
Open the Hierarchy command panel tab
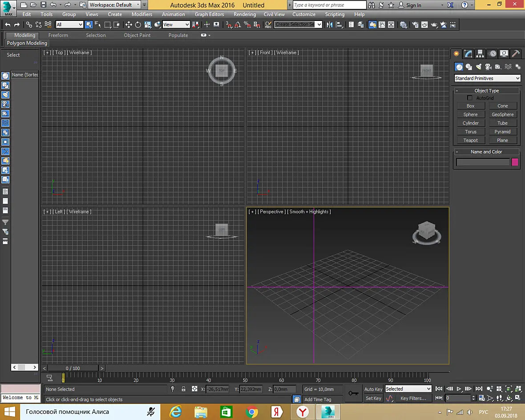[480, 53]
